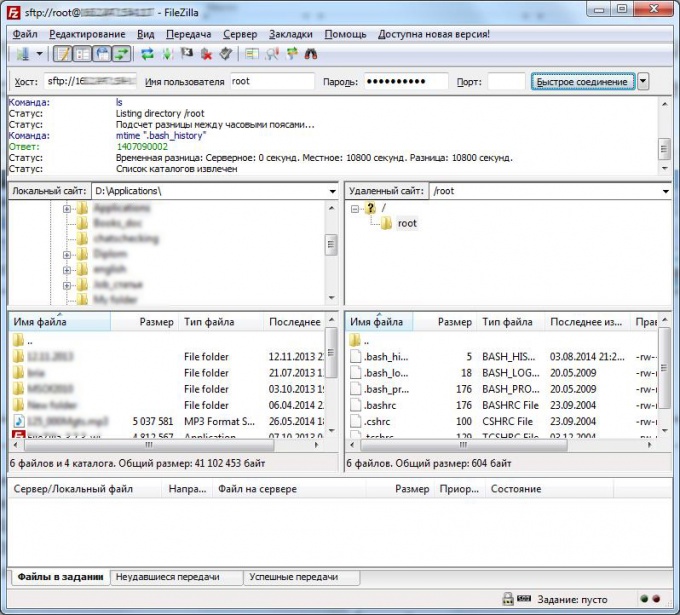
Task: Open the Удаленный сайт path dropdown
Action: click(666, 191)
